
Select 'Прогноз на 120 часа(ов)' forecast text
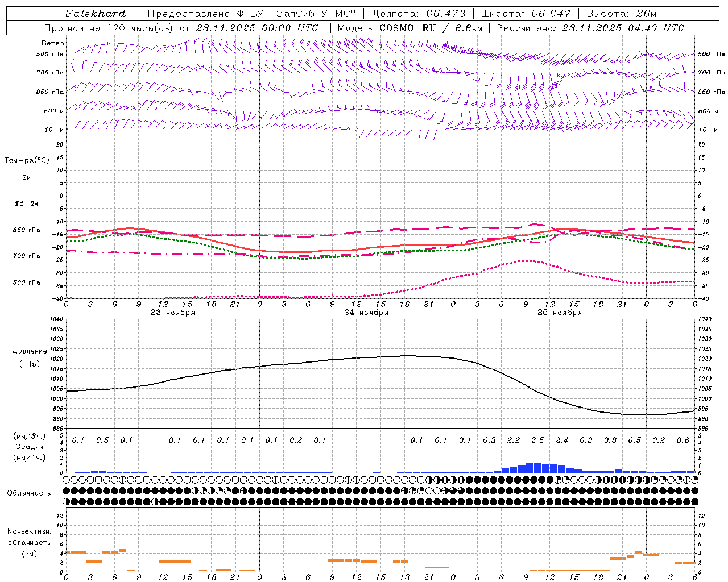pyautogui.click(x=109, y=28)
